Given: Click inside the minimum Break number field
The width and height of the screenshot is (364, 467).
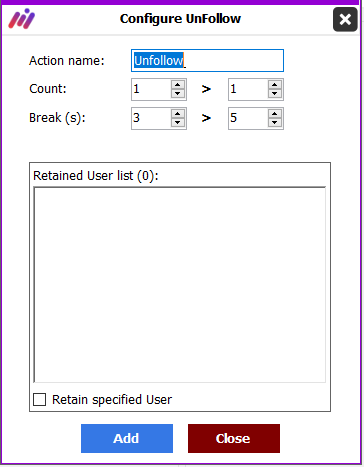Looking at the screenshot, I should (x=152, y=118).
